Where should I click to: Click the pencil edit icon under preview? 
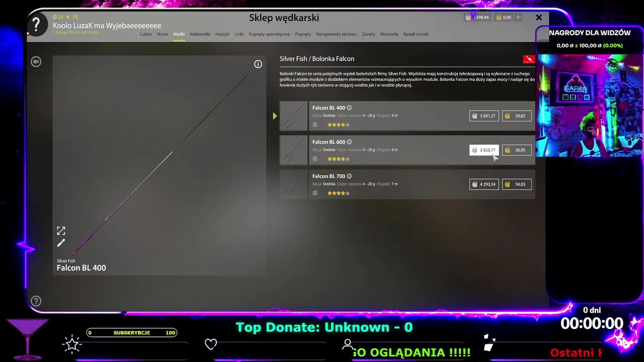click(61, 243)
